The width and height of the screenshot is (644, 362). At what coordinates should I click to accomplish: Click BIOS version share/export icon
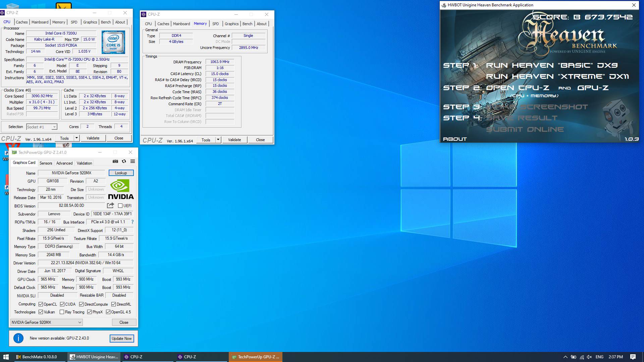tap(110, 205)
